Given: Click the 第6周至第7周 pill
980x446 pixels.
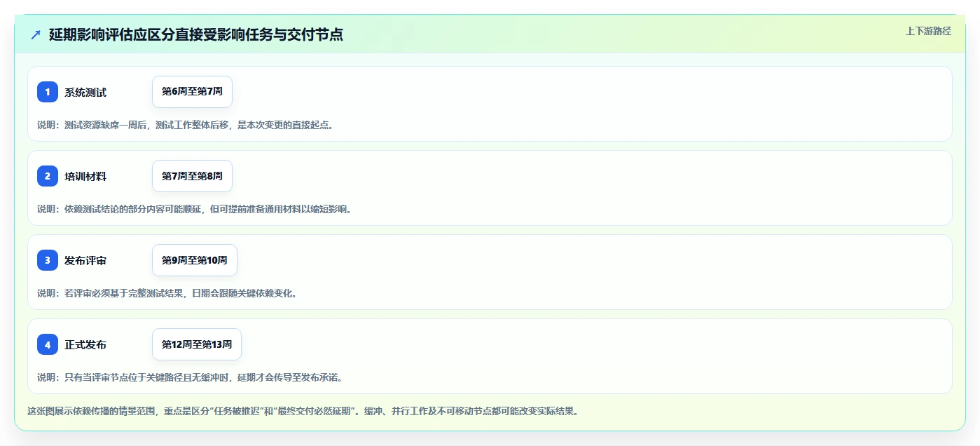Looking at the screenshot, I should pos(192,92).
